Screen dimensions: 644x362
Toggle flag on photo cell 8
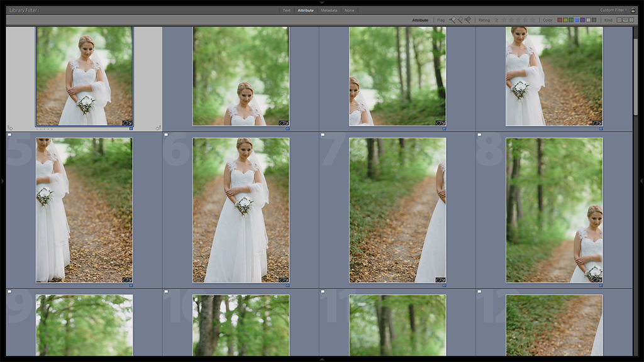479,134
